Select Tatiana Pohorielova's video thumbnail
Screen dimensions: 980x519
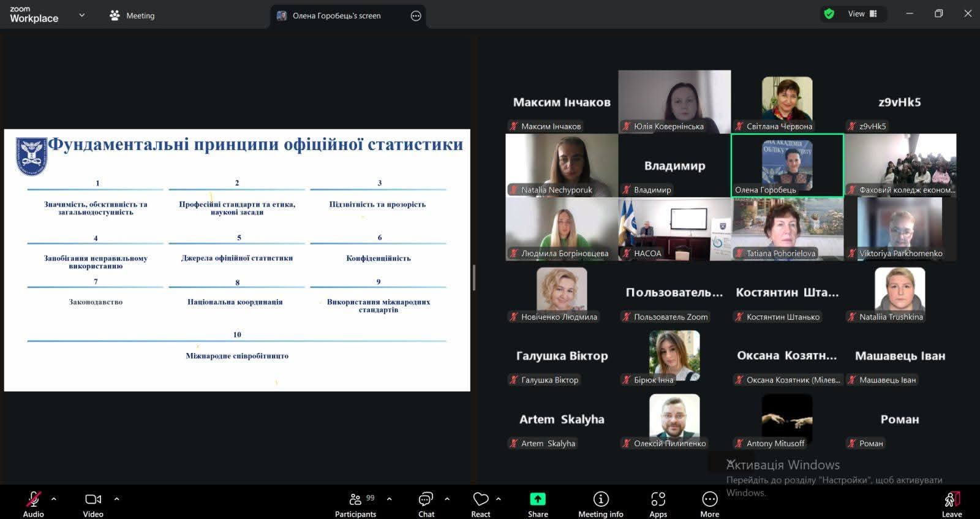pyautogui.click(x=787, y=229)
